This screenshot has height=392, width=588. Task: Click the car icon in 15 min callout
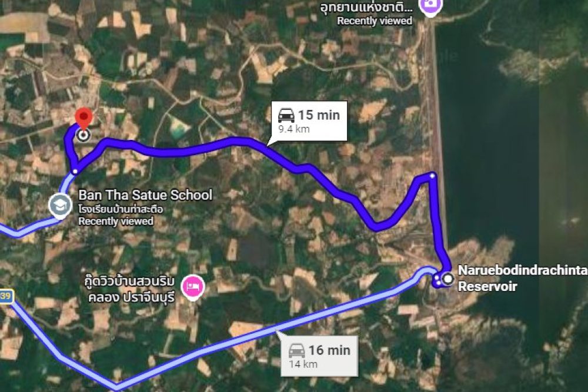coord(286,115)
